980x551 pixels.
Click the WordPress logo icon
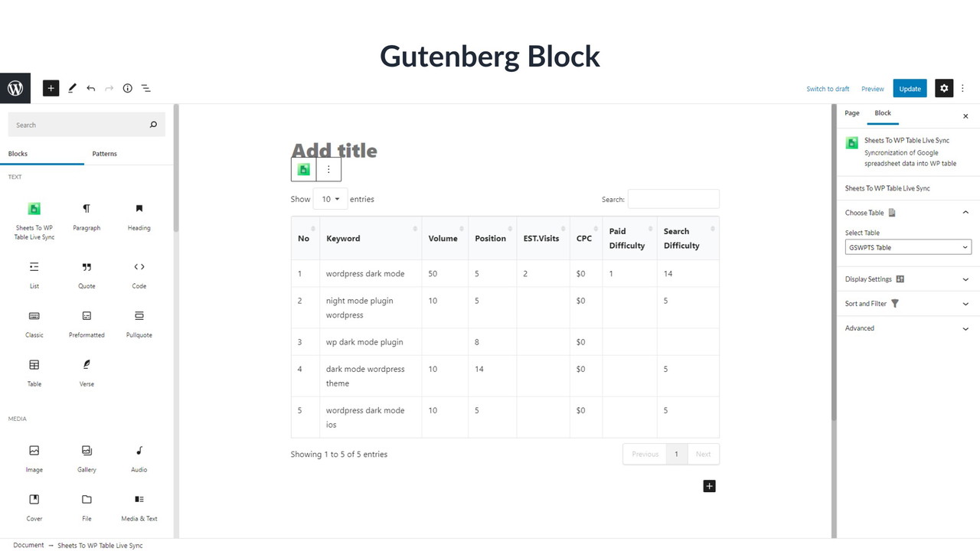[15, 88]
